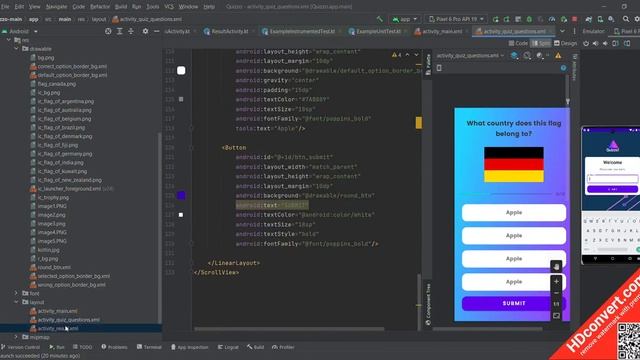This screenshot has height=360, width=640.
Task: Open the Navigate menu
Action: tap(56, 7)
